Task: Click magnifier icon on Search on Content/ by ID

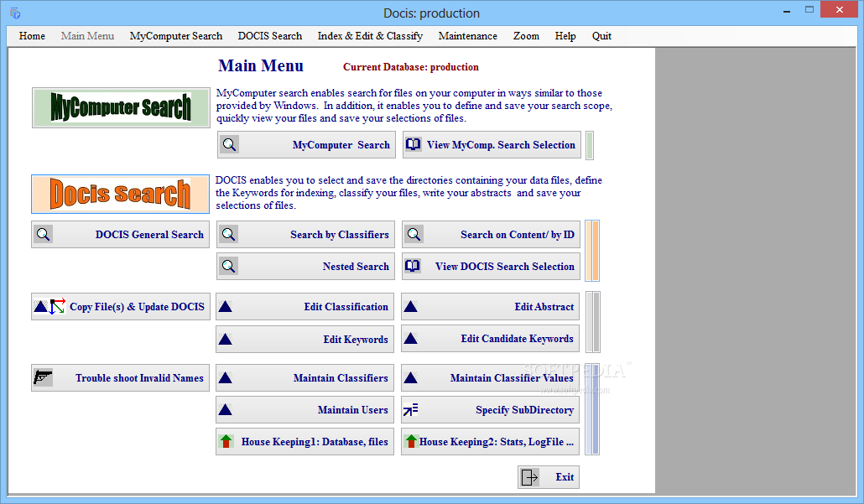Action: pos(414,235)
